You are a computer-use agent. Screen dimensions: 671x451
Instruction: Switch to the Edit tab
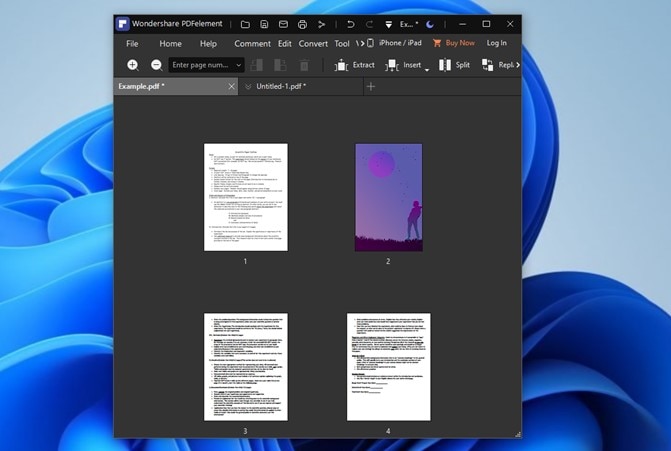(285, 44)
